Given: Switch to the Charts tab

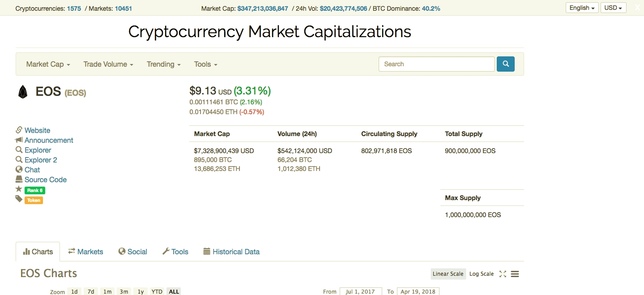Looking at the screenshot, I should 38,252.
